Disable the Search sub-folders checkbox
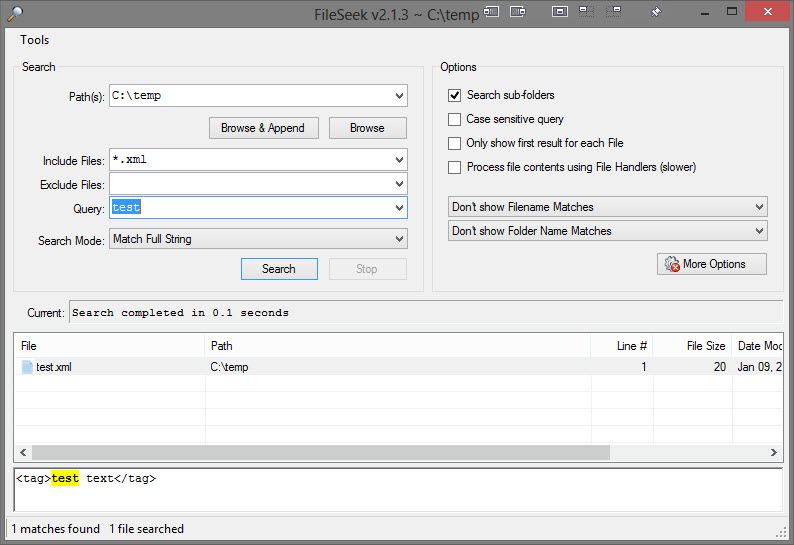Screen dimensions: 794x545 455,95
